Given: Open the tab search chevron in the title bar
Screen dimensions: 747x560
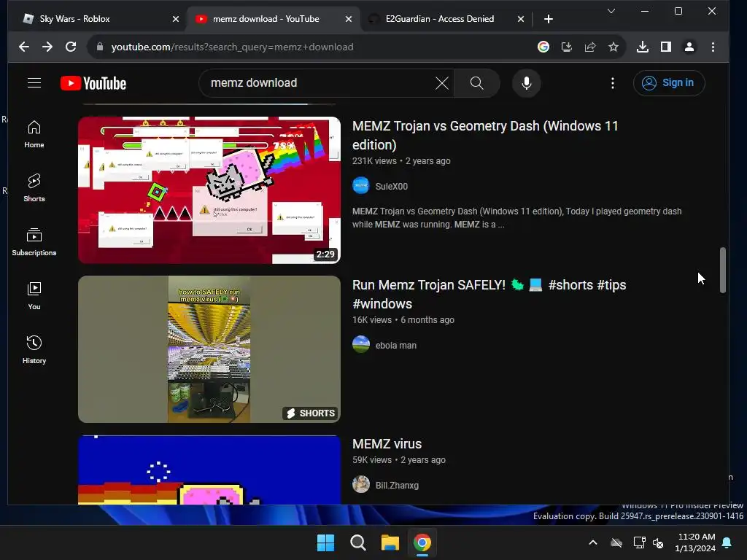Looking at the screenshot, I should coord(611,11).
